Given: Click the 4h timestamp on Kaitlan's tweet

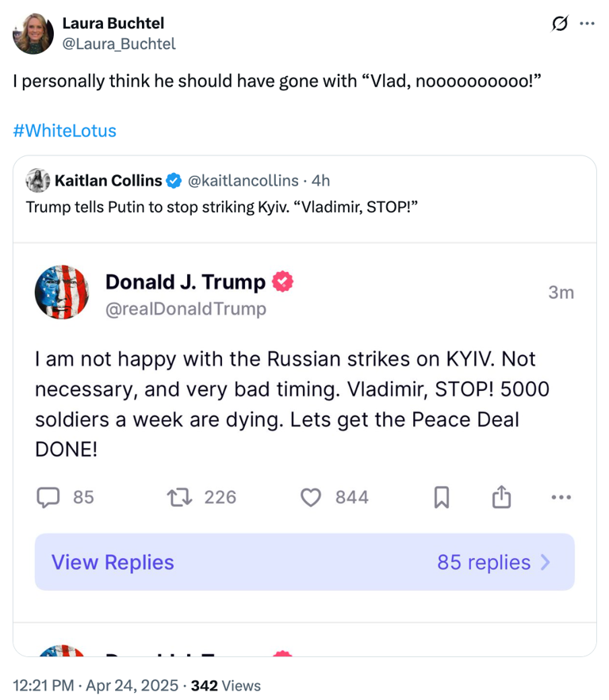Looking at the screenshot, I should (x=320, y=181).
